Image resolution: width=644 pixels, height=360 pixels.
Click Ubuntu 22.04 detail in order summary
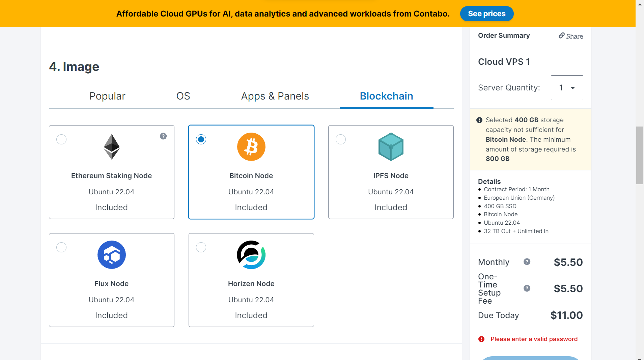tap(502, 223)
